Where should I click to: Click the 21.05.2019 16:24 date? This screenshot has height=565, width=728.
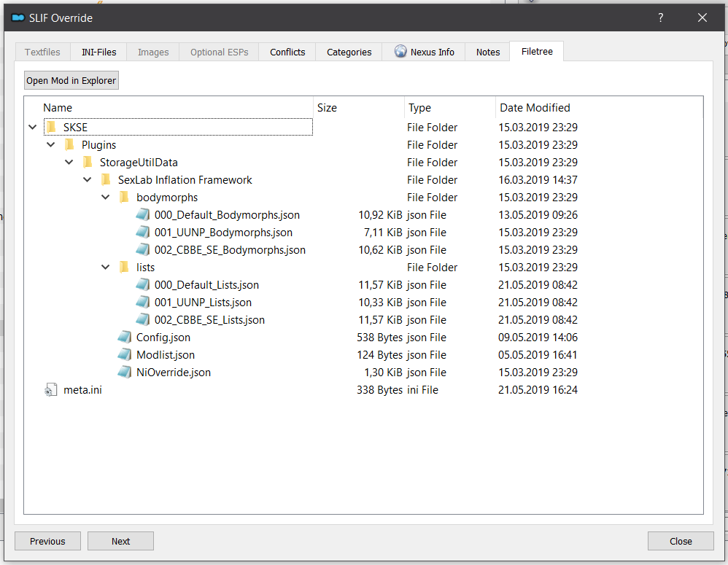coord(538,389)
